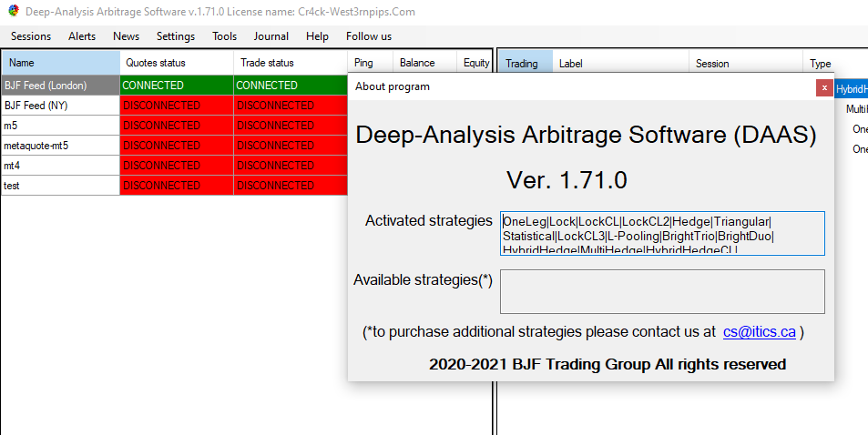Open the Tools menu
The width and height of the screenshot is (868, 435).
point(224,36)
